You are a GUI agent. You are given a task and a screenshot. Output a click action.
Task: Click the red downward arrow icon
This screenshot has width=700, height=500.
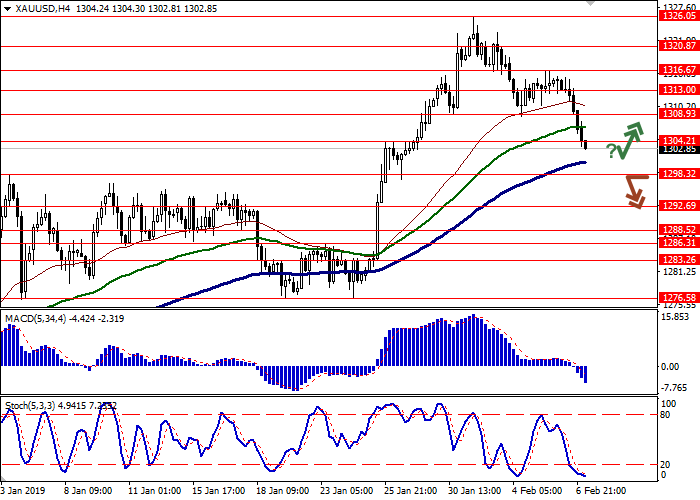click(634, 190)
